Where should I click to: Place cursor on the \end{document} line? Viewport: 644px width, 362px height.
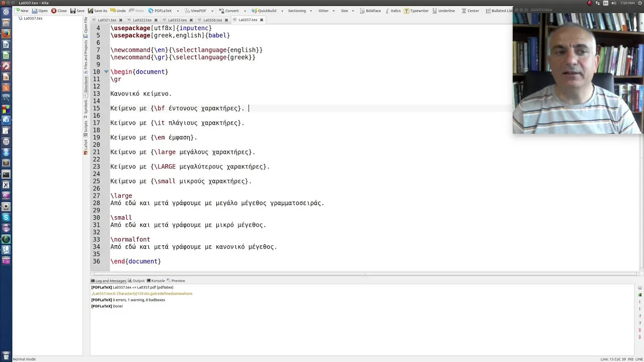(x=136, y=261)
